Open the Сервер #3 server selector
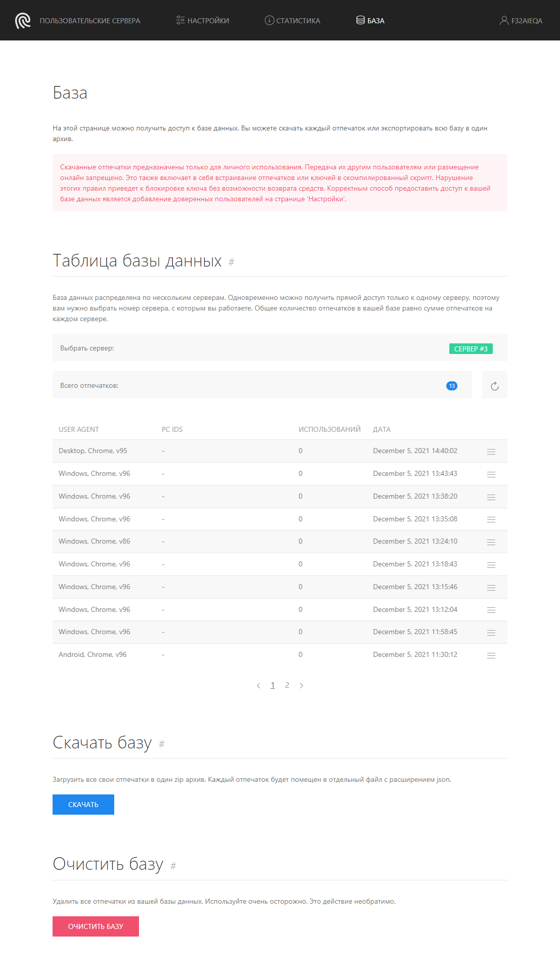Screen dimensions: 560x977 coord(471,349)
